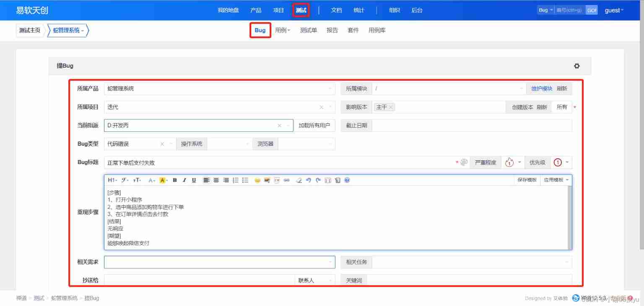Align editor text right
Image resolution: width=644 pixels, height=306 pixels.
pyautogui.click(x=226, y=180)
